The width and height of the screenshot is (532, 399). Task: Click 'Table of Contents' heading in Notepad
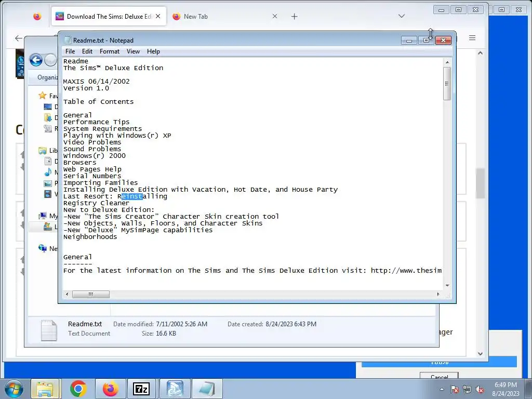[98, 101]
